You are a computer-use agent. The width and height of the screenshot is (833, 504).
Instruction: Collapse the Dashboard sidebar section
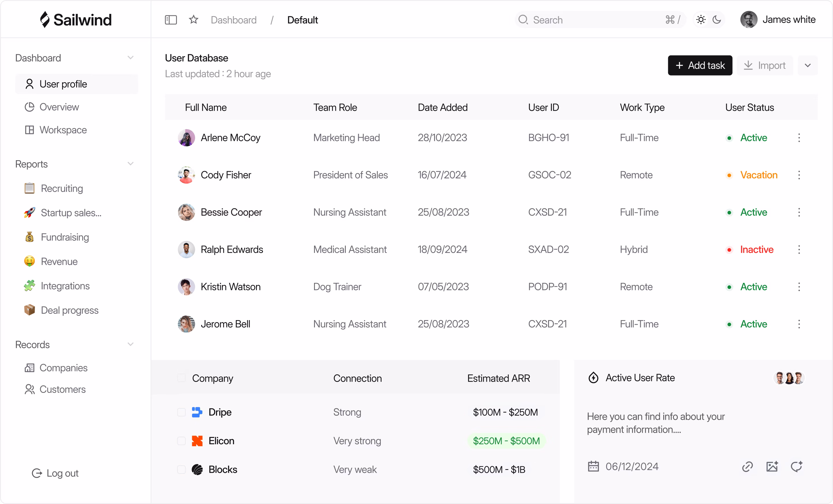pos(130,58)
